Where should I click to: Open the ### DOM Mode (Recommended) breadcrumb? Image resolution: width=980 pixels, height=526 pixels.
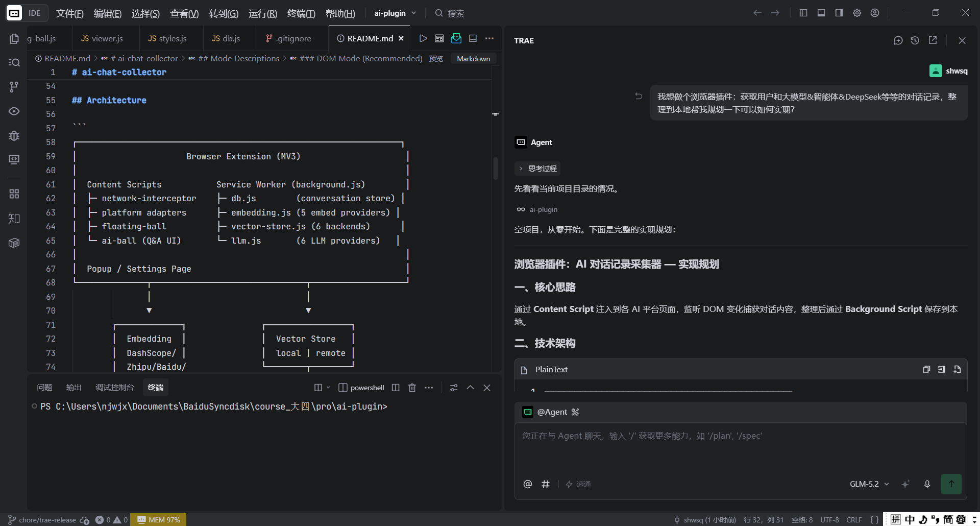click(356, 59)
